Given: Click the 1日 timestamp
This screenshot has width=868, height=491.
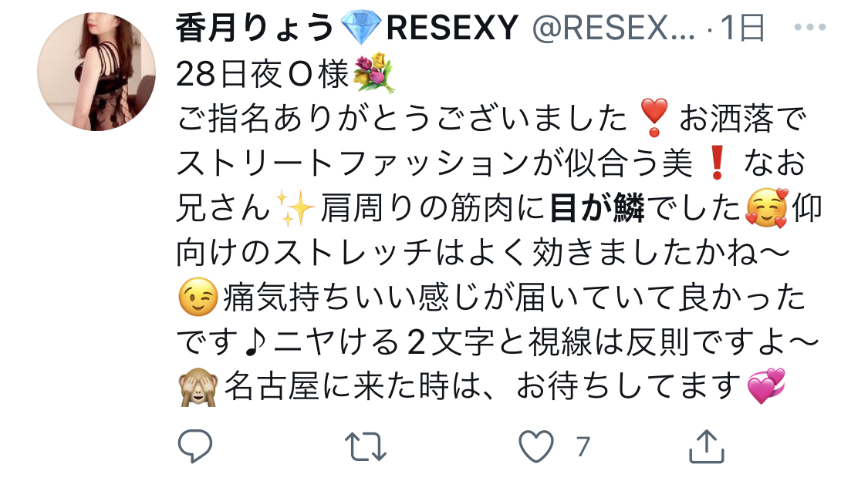Looking at the screenshot, I should click(x=743, y=27).
